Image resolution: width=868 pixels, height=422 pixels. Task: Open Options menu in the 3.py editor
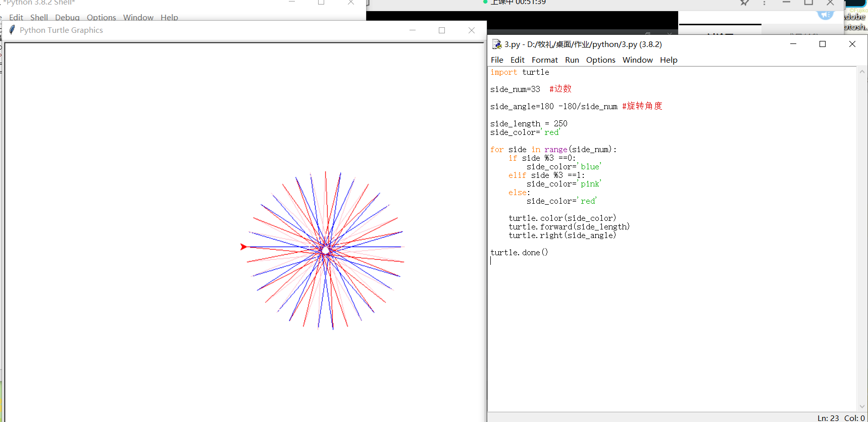(x=600, y=60)
